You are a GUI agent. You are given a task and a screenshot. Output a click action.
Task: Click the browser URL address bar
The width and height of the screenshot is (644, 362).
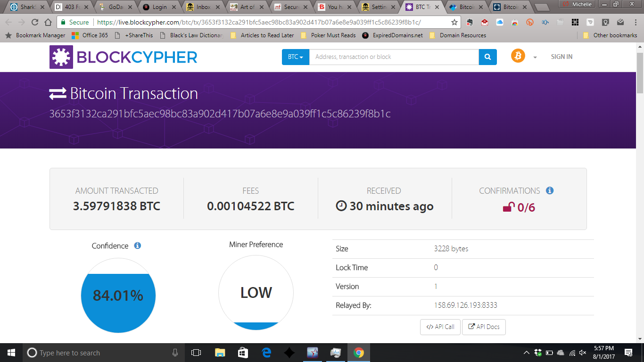tap(259, 22)
